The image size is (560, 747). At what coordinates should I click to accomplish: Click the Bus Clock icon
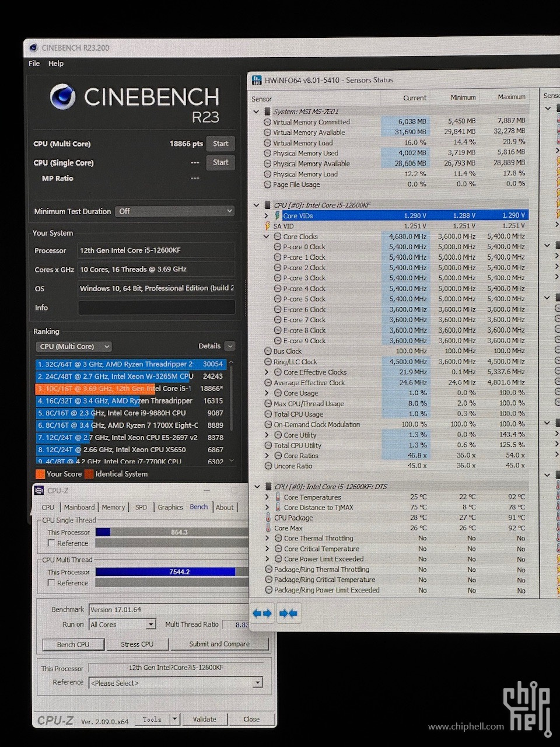[x=268, y=351]
